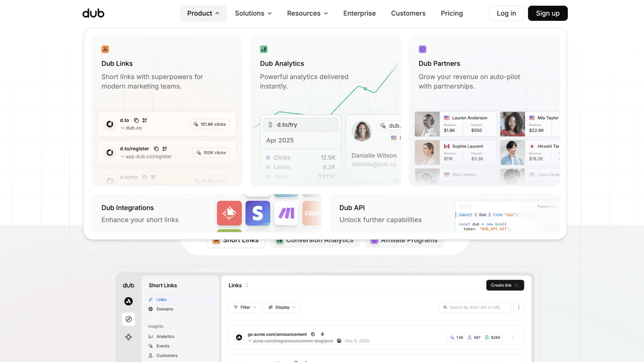
Task: Click the Sign up button
Action: click(547, 13)
